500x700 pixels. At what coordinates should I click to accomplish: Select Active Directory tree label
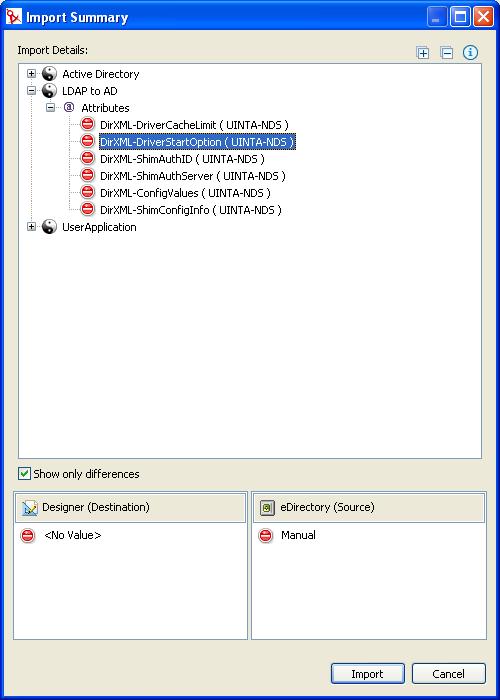pos(100,74)
